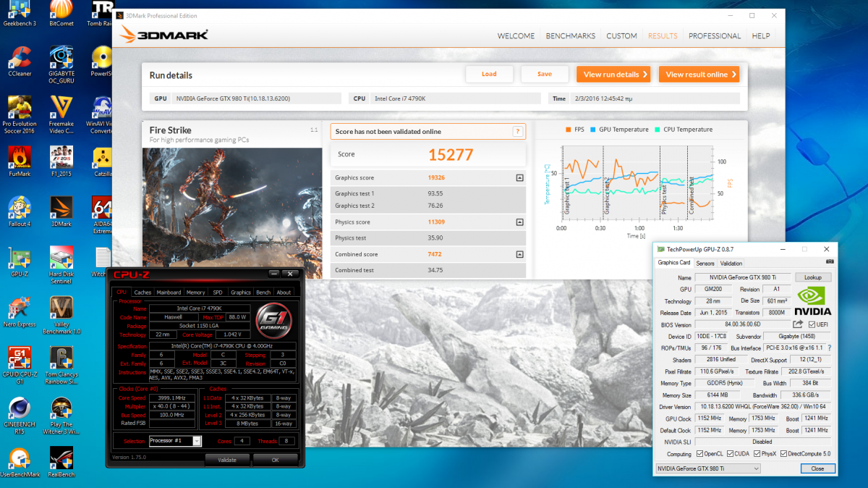Open the Bench tab in CPU-Z
868x488 pixels.
pyautogui.click(x=264, y=293)
